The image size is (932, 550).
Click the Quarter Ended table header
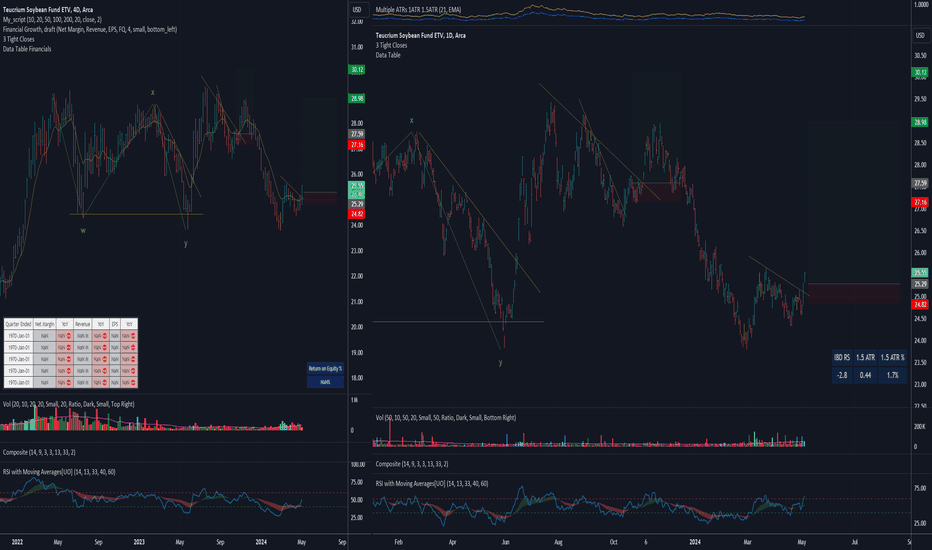coord(18,324)
